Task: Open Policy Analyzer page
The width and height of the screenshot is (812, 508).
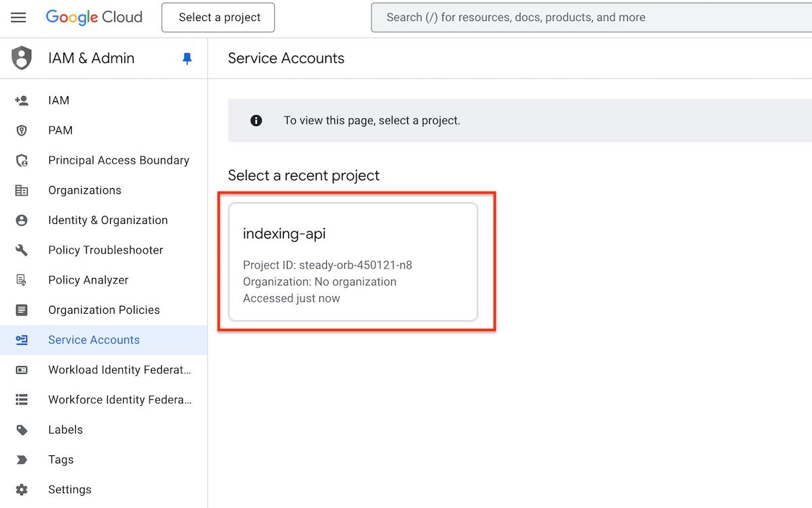Action: [88, 280]
